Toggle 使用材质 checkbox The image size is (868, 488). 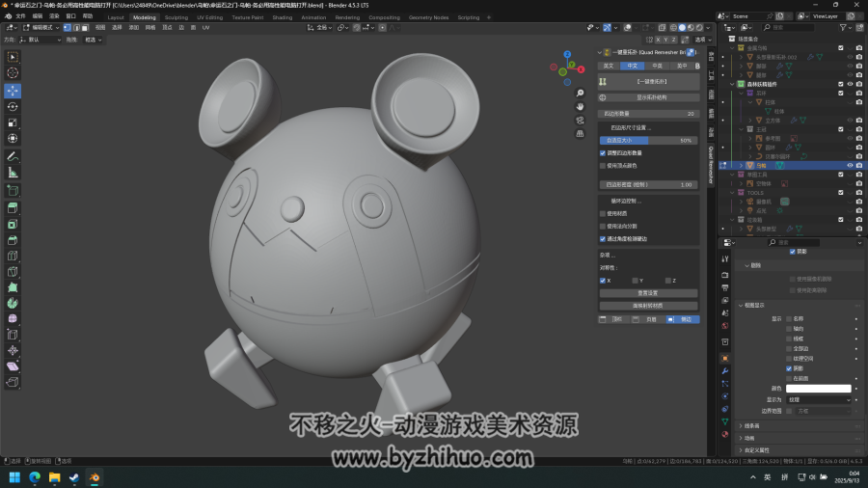[x=603, y=213]
